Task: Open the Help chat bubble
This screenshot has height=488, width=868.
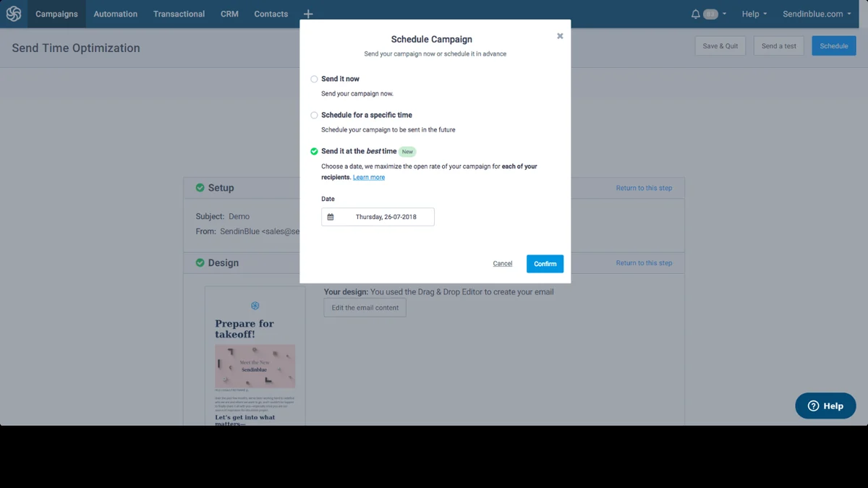Action: (x=825, y=406)
